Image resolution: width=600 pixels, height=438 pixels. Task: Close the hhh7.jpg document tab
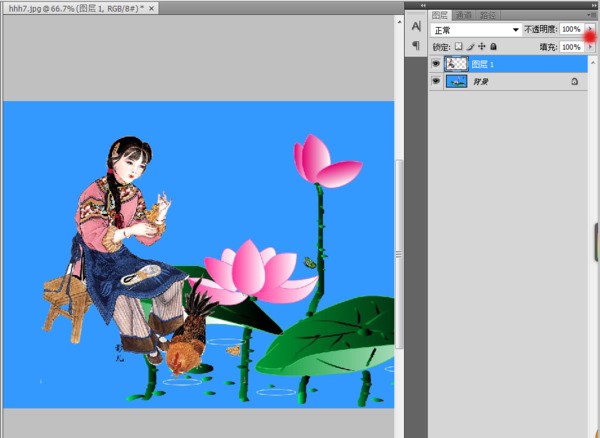tap(152, 8)
